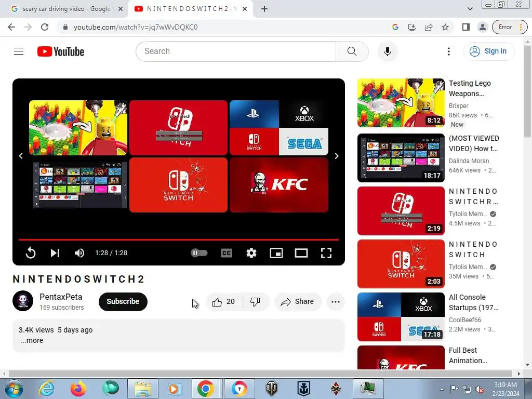Subscribe to PentaxPeta channel
Viewport: 532px width, 399px height.
[123, 302]
